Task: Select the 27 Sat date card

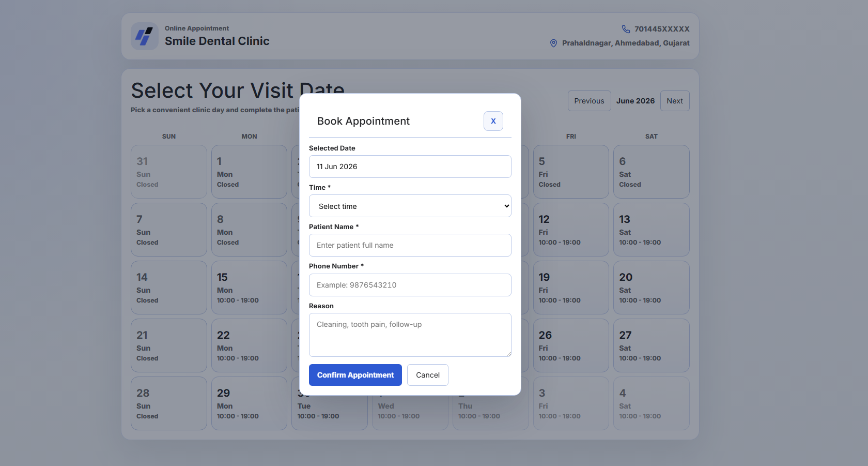Action: point(652,345)
